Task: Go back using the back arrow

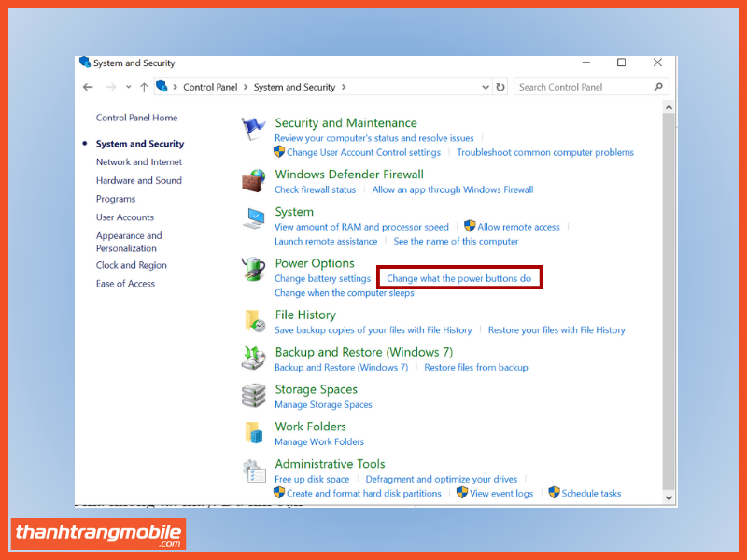Action: (88, 87)
